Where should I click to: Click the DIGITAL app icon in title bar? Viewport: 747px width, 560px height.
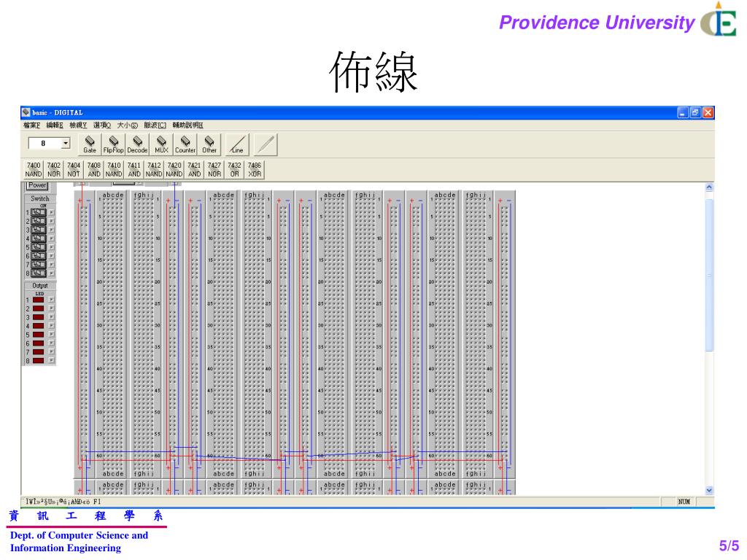point(26,112)
